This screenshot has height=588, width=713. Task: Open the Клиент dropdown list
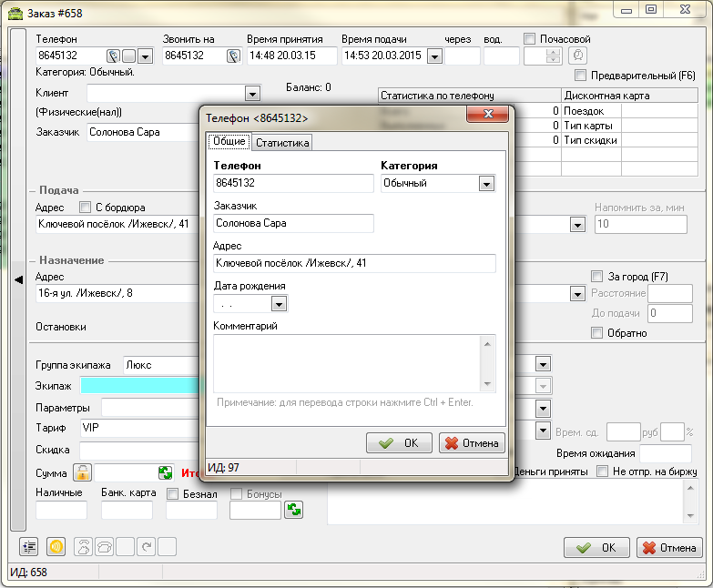pyautogui.click(x=252, y=93)
